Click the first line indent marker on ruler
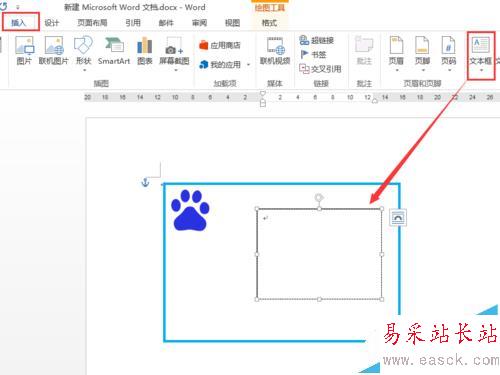Screen dimensions: 500x375 point(263,93)
